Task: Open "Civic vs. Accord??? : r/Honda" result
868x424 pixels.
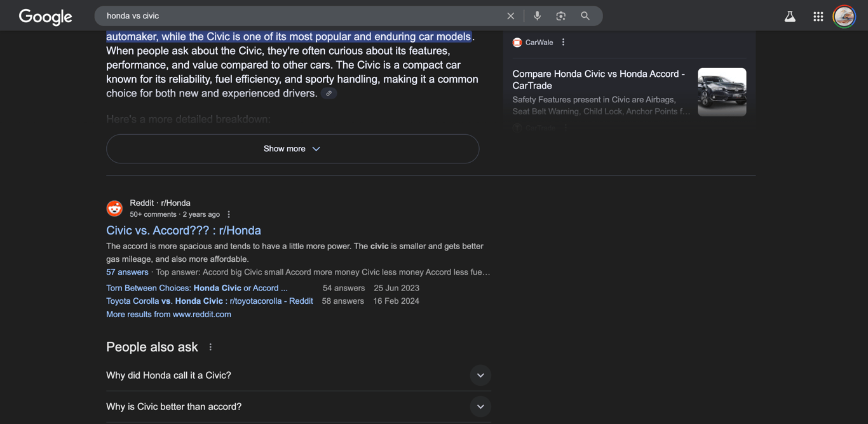Action: pyautogui.click(x=184, y=230)
